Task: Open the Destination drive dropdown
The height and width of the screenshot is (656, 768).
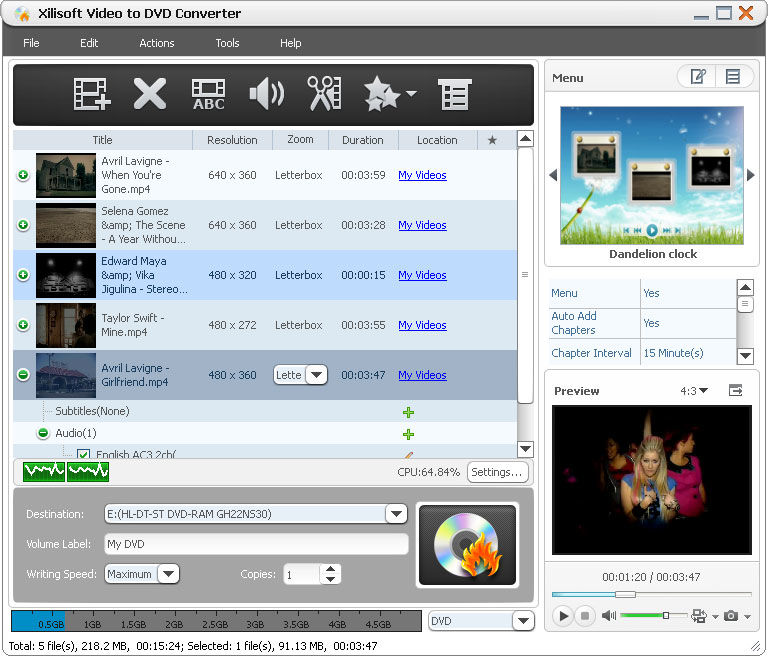Action: (396, 514)
